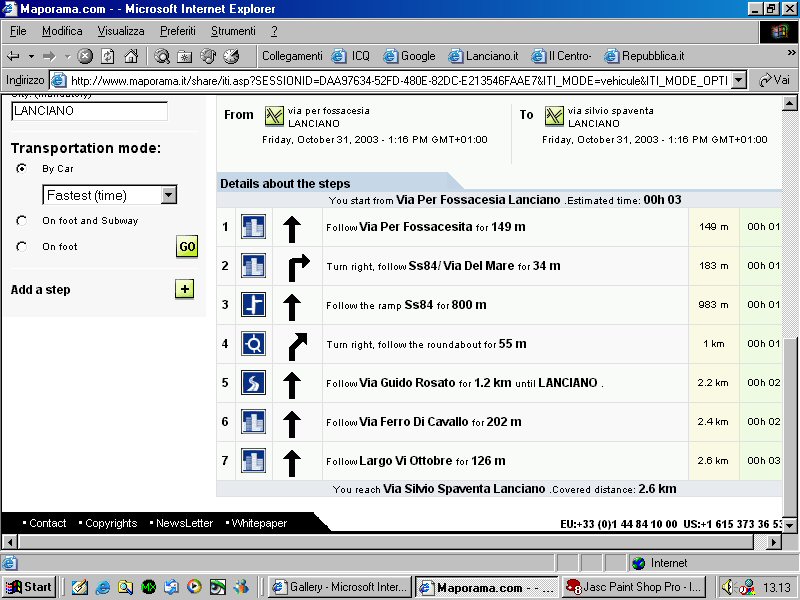Open the MSN Messenger quick launch icon
The width and height of the screenshot is (800, 600).
point(241,587)
